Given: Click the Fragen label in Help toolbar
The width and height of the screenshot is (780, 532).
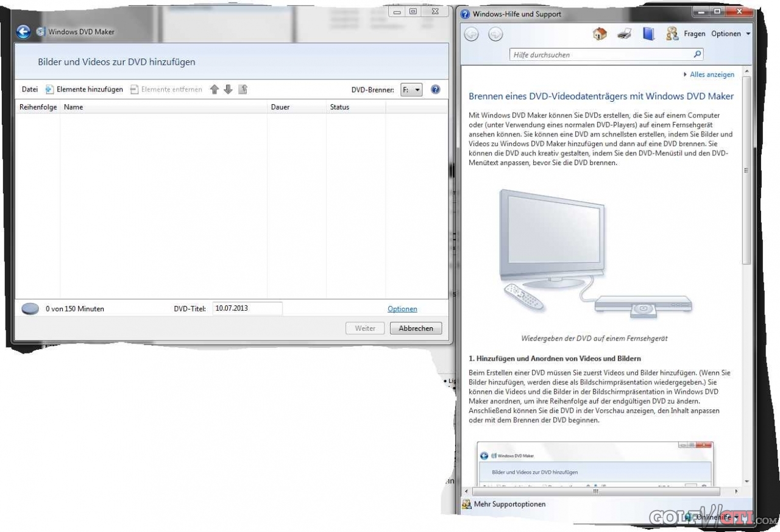Looking at the screenshot, I should tap(695, 34).
